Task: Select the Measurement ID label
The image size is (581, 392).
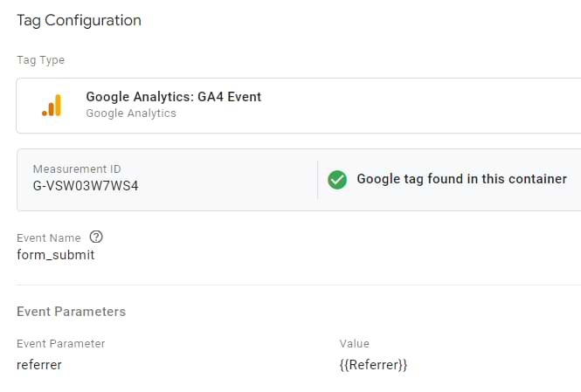Action: click(x=75, y=168)
